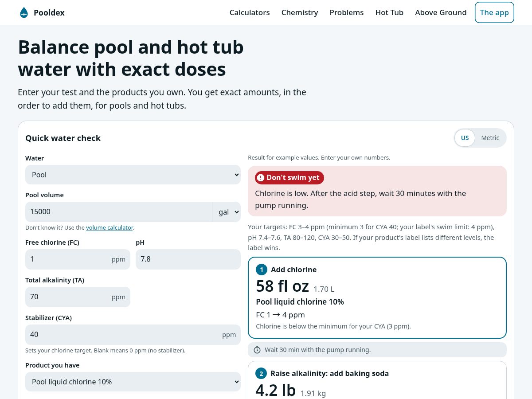The height and width of the screenshot is (399, 532).
Task: Click the Quick water check heading
Action: (x=63, y=138)
